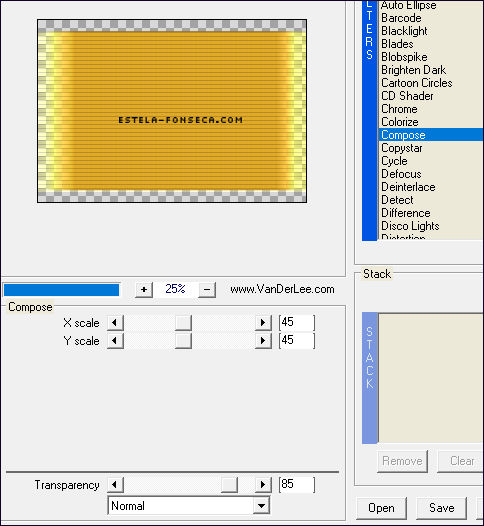This screenshot has width=484, height=526.
Task: Click the 25% zoom level display
Action: [175, 289]
